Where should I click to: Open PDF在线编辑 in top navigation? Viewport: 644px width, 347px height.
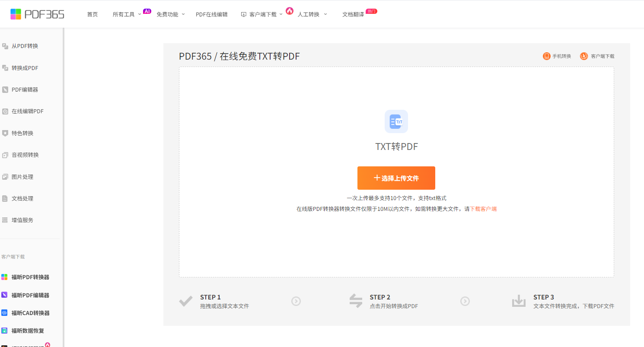click(211, 14)
